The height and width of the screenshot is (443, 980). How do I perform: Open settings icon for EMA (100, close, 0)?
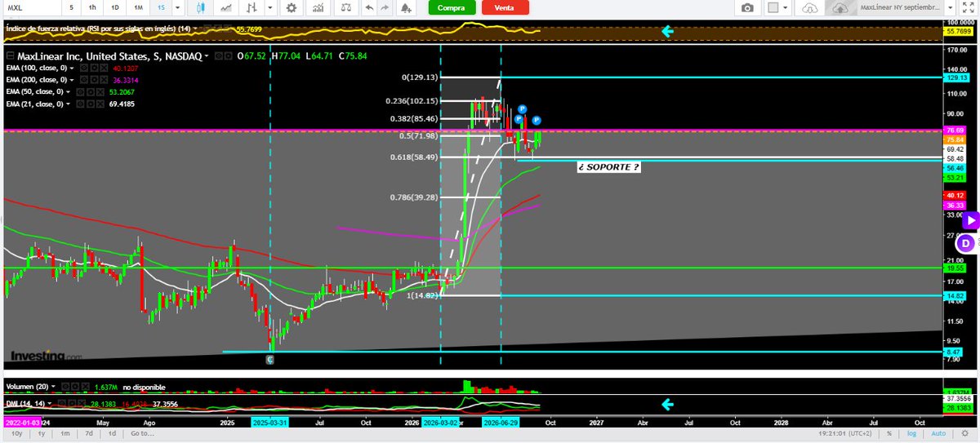click(x=94, y=69)
